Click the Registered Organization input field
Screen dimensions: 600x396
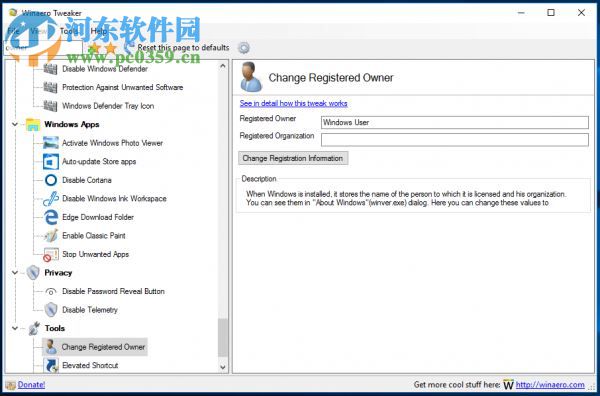(x=455, y=140)
